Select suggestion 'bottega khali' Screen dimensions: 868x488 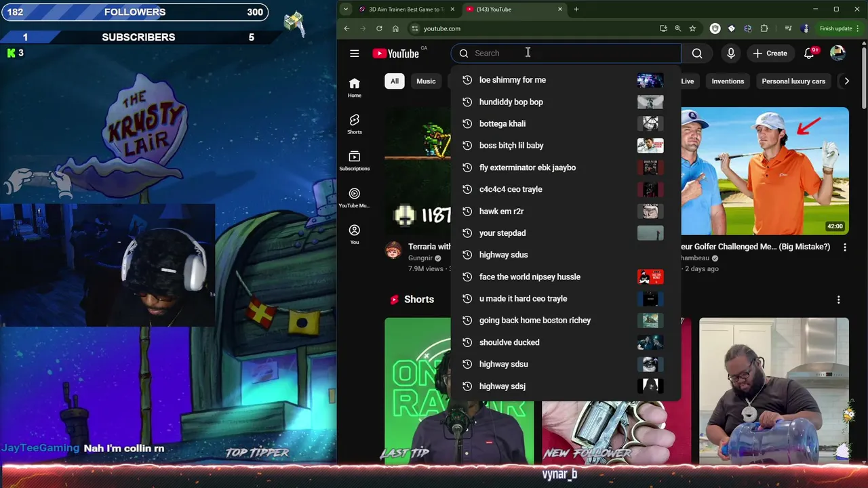(565, 123)
